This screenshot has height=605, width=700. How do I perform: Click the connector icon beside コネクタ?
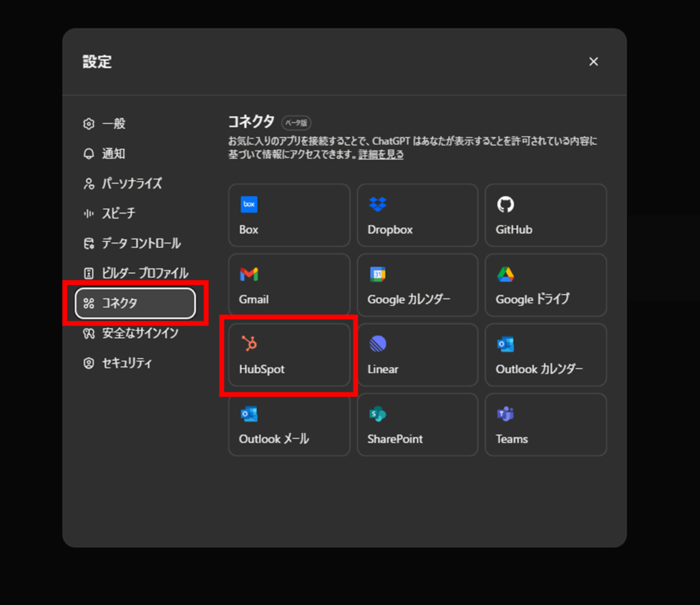click(89, 303)
